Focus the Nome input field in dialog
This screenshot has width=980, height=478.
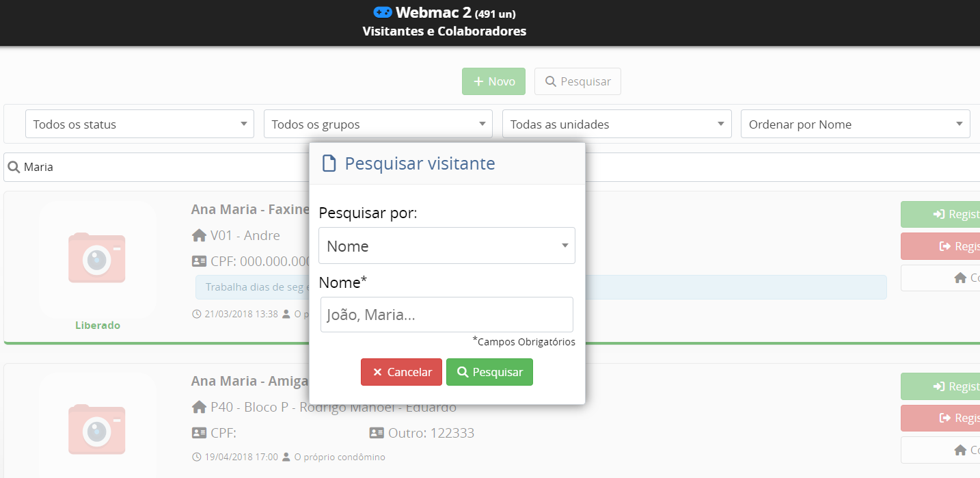(446, 315)
